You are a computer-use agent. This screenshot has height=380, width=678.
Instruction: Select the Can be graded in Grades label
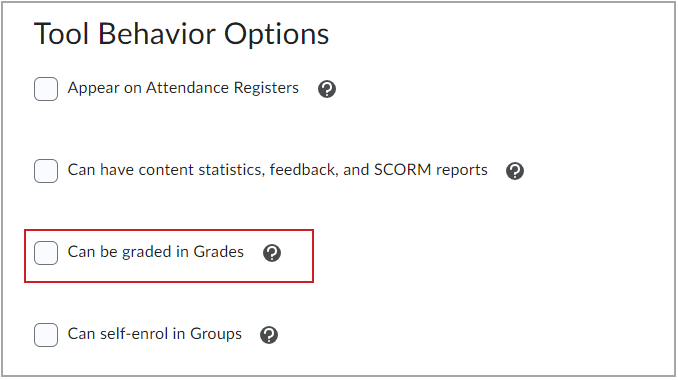156,252
